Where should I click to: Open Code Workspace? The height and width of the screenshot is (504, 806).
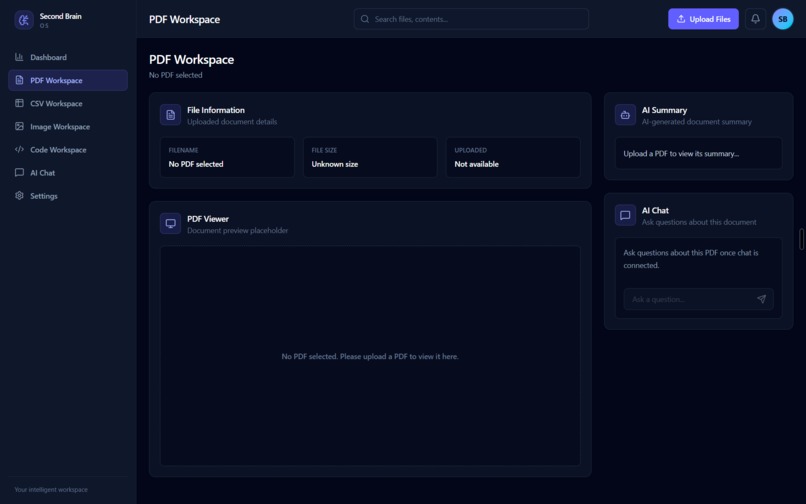click(68, 150)
